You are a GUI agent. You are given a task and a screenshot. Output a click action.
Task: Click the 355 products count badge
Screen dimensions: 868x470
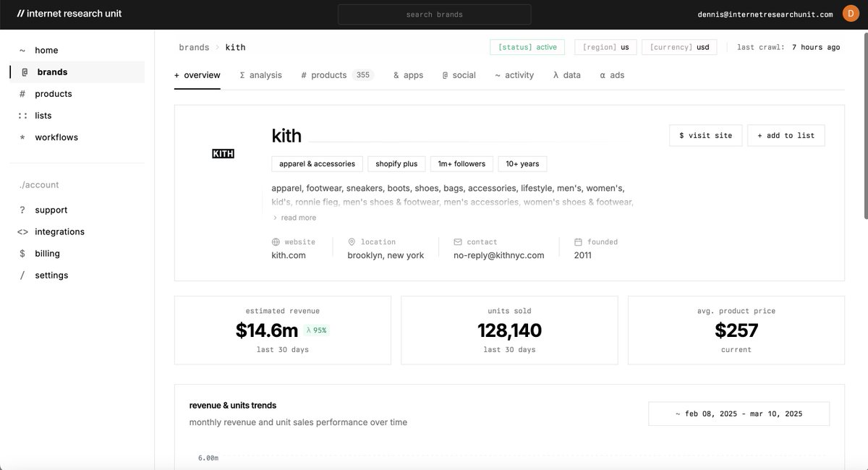point(362,75)
